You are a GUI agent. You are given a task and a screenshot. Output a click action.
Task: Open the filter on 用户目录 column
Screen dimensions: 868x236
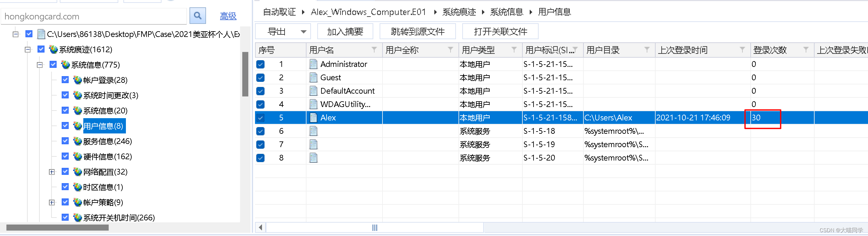click(647, 50)
